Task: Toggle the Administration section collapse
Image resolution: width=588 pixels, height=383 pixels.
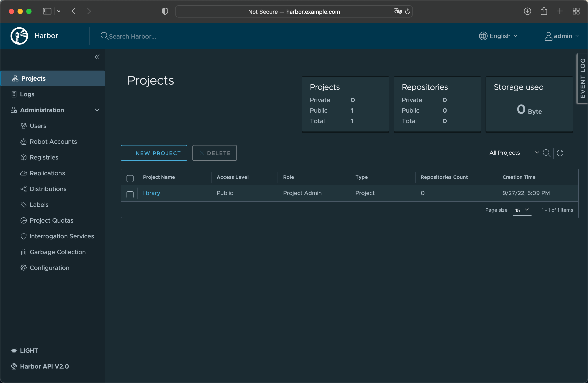Action: coord(98,110)
